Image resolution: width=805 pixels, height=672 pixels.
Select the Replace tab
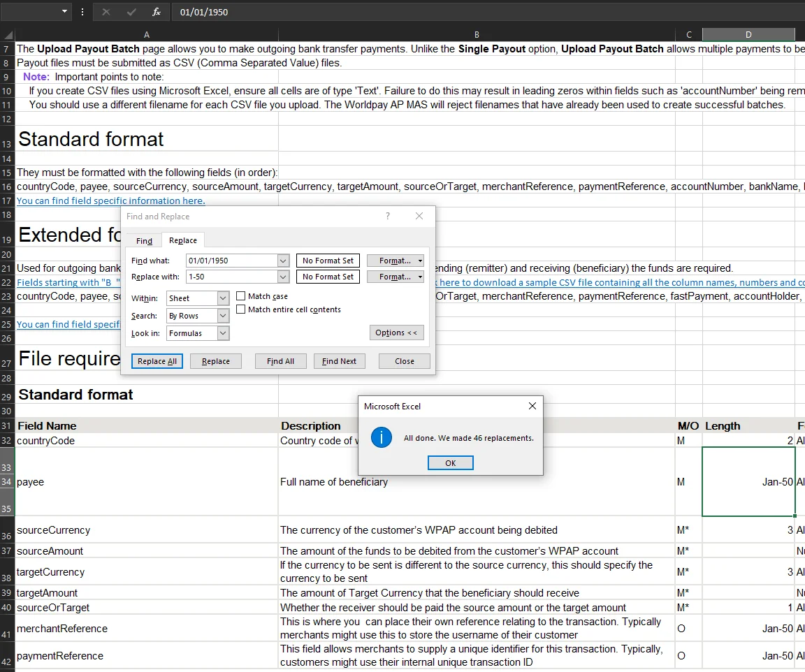(x=183, y=240)
